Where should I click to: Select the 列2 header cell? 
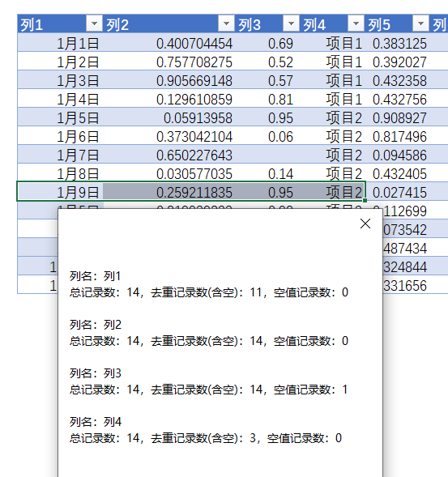169,23
